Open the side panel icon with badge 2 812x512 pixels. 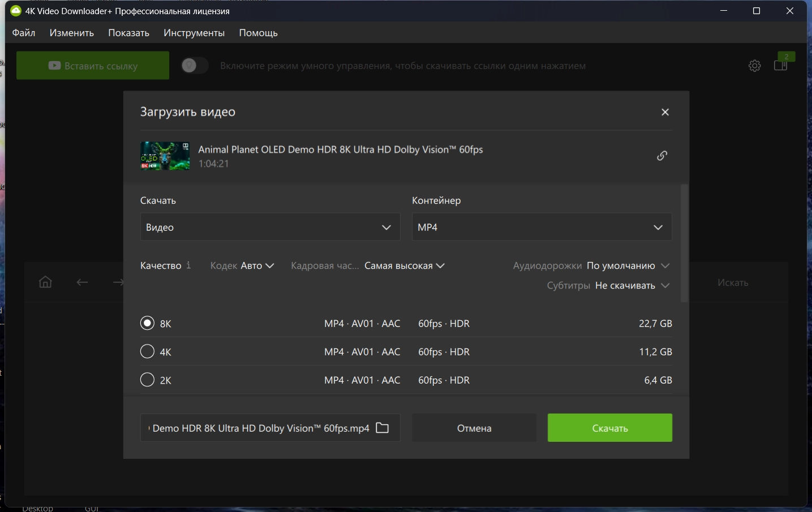[x=781, y=66]
